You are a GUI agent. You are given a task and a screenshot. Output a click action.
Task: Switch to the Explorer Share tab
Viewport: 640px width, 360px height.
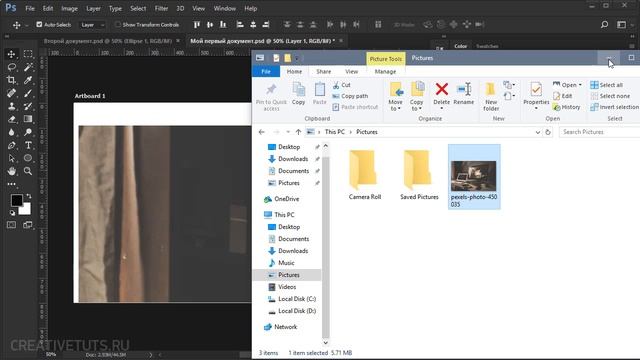click(324, 71)
